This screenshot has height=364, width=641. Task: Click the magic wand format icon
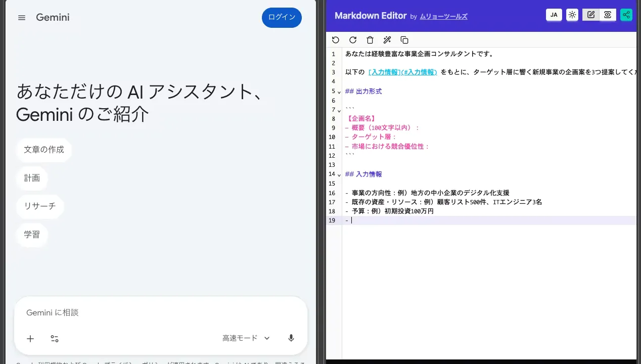(x=387, y=40)
